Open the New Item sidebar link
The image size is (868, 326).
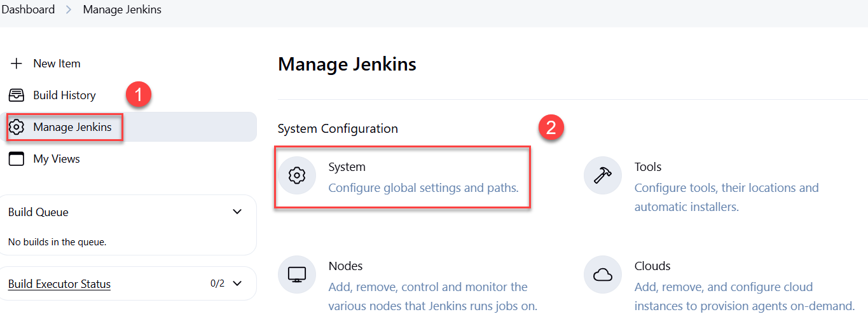point(57,64)
